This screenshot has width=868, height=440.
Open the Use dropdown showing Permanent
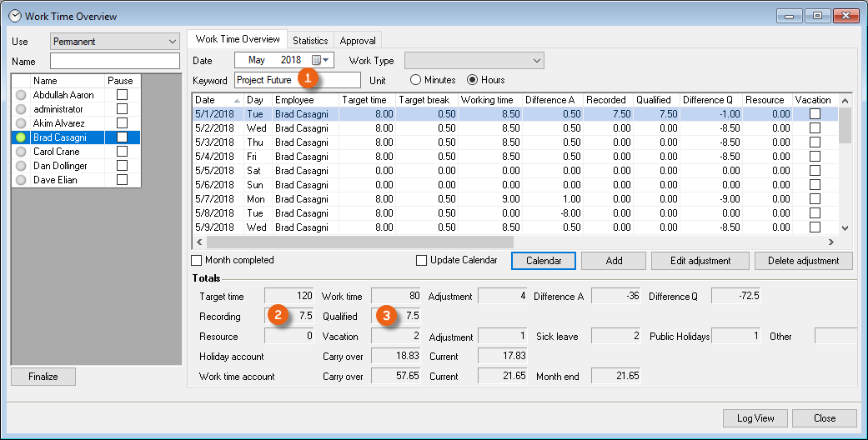click(x=115, y=42)
